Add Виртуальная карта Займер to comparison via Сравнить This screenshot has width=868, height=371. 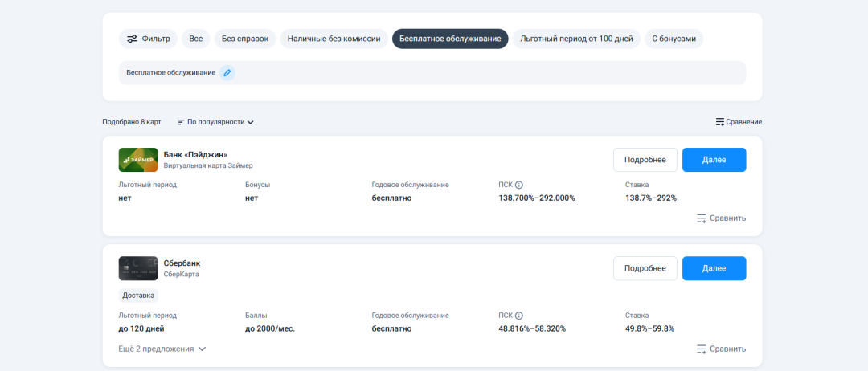point(721,218)
